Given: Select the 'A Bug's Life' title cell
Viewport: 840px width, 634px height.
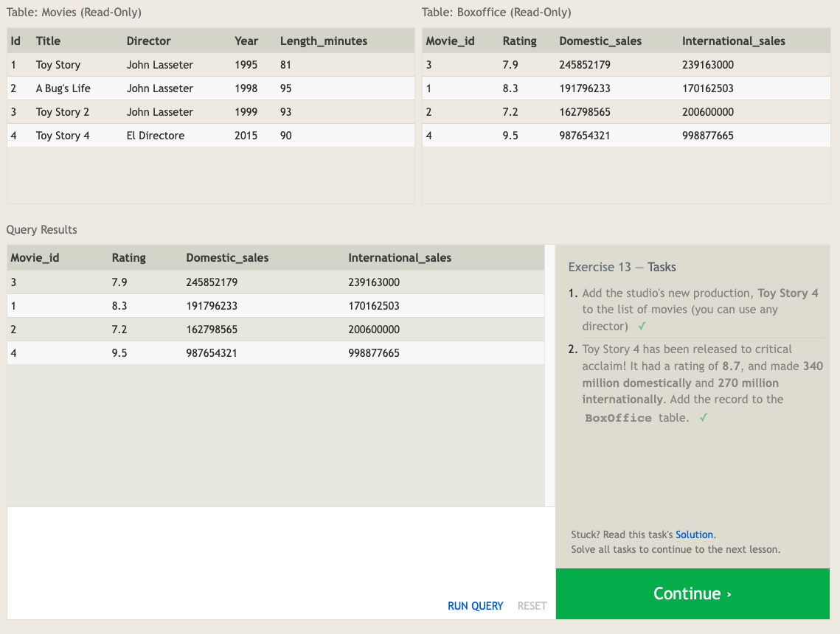Looking at the screenshot, I should (63, 88).
